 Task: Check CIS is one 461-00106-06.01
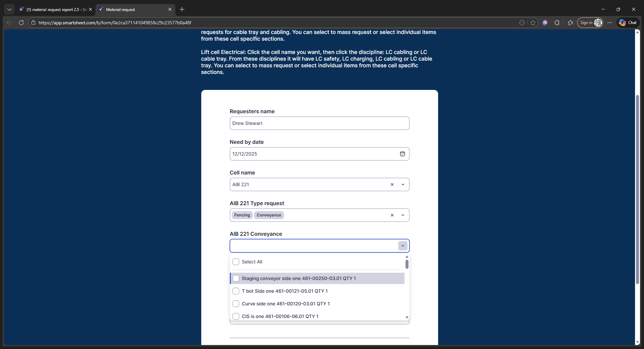(x=236, y=316)
